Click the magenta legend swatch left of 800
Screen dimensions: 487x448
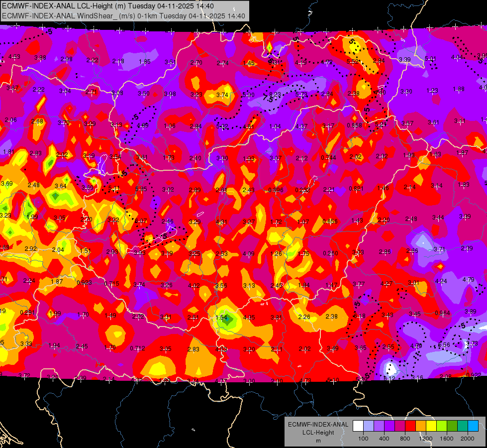(400, 426)
